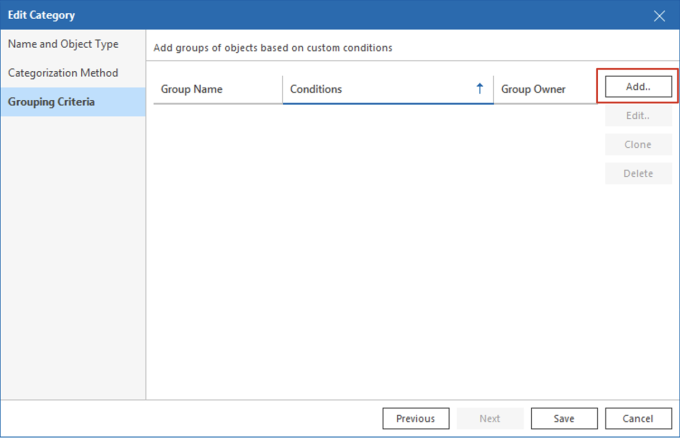Click the Edit Category title bar
The width and height of the screenshot is (680, 438).
point(300,15)
